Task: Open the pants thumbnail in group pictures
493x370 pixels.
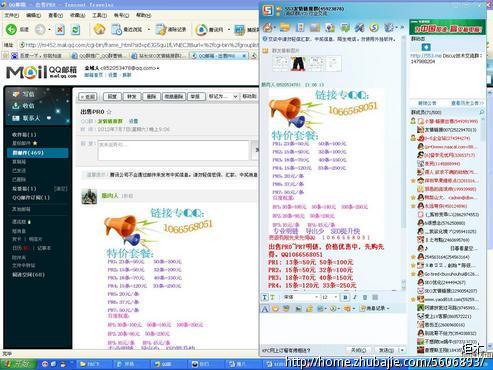Action: click(298, 63)
